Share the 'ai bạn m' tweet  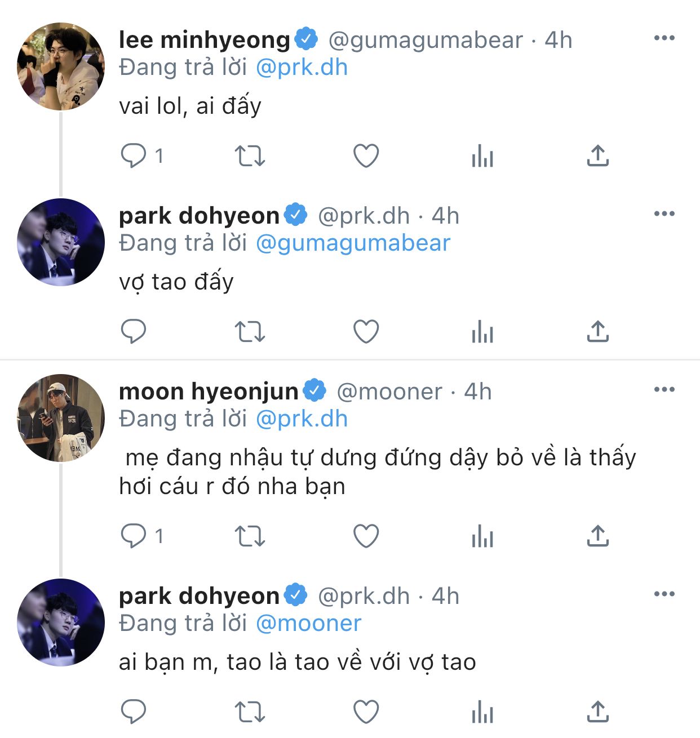tap(598, 712)
